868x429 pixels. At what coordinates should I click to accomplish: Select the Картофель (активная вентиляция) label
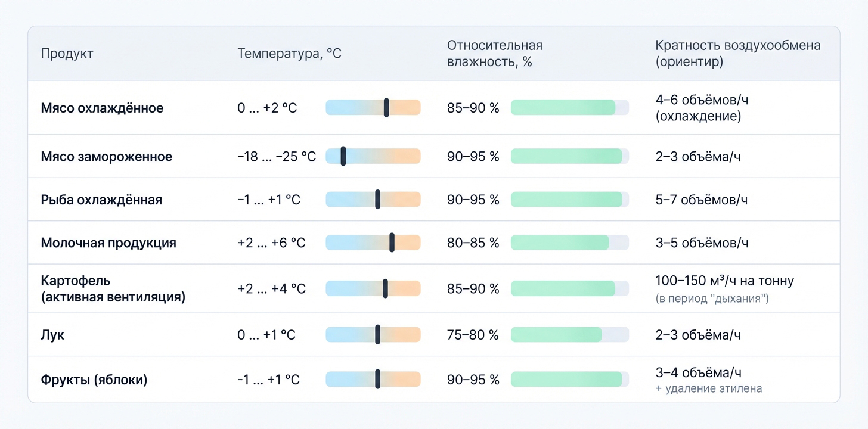[113, 288]
